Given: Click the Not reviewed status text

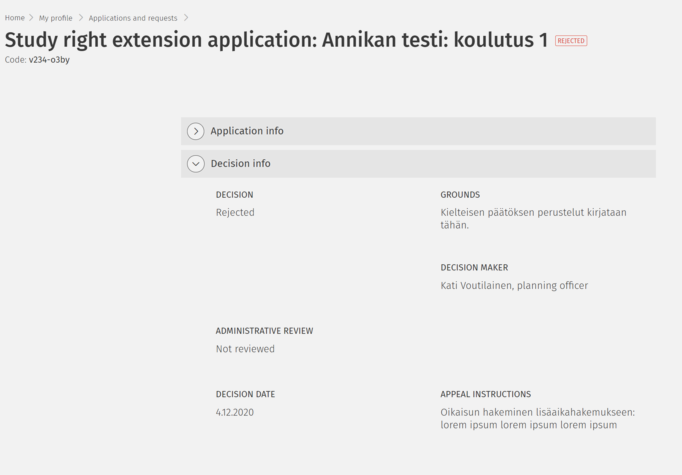Looking at the screenshot, I should [x=245, y=349].
